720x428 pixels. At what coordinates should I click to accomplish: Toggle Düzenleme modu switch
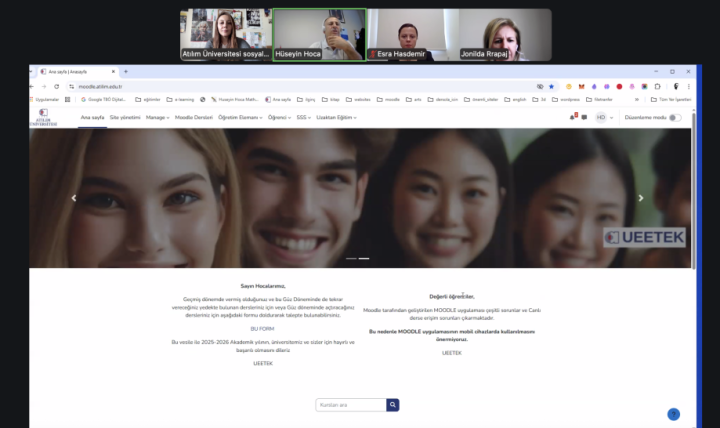675,117
